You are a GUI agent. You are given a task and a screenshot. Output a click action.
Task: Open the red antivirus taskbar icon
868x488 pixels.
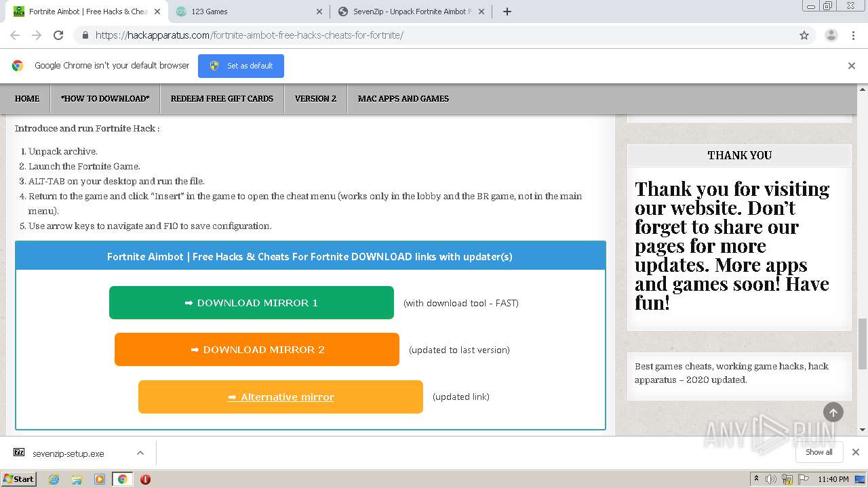click(x=145, y=479)
